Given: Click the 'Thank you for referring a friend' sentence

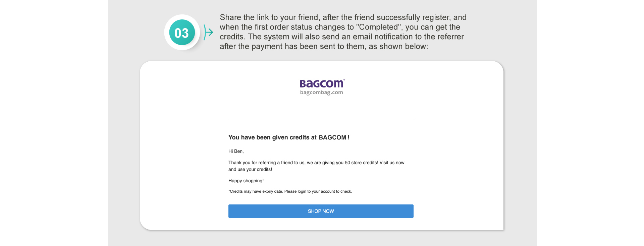Looking at the screenshot, I should point(285,163).
